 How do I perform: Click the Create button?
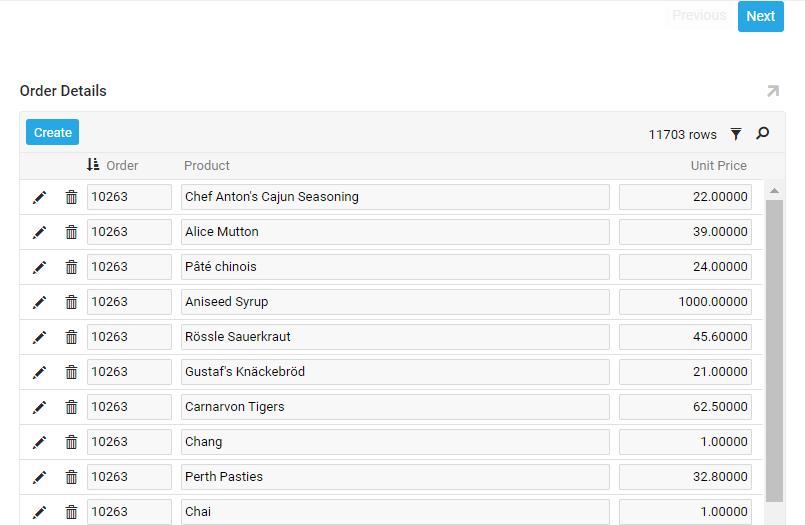click(52, 132)
